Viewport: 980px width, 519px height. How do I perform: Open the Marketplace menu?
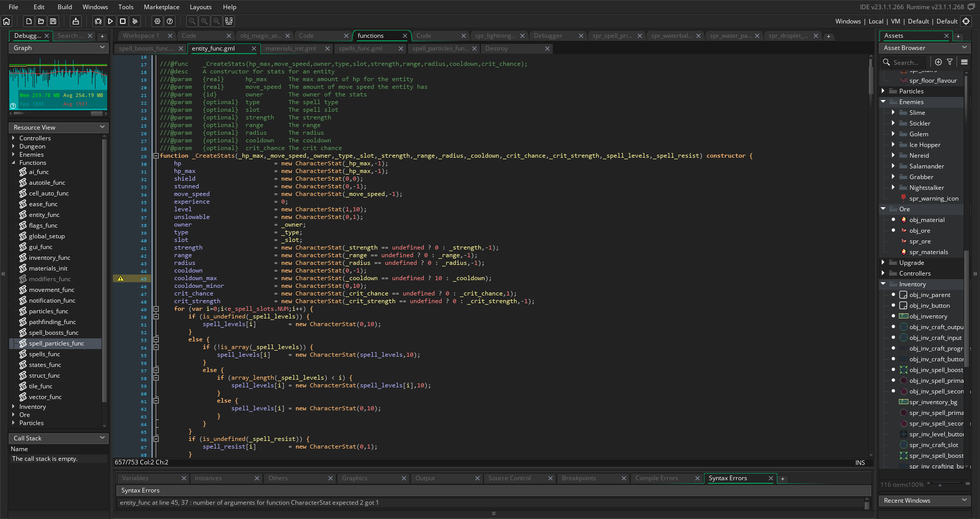161,7
